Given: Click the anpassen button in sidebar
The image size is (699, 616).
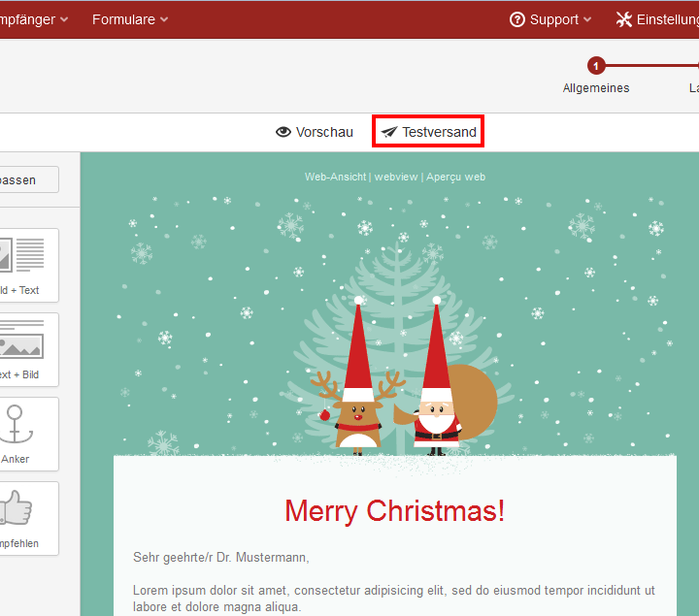Looking at the screenshot, I should 29,179.
